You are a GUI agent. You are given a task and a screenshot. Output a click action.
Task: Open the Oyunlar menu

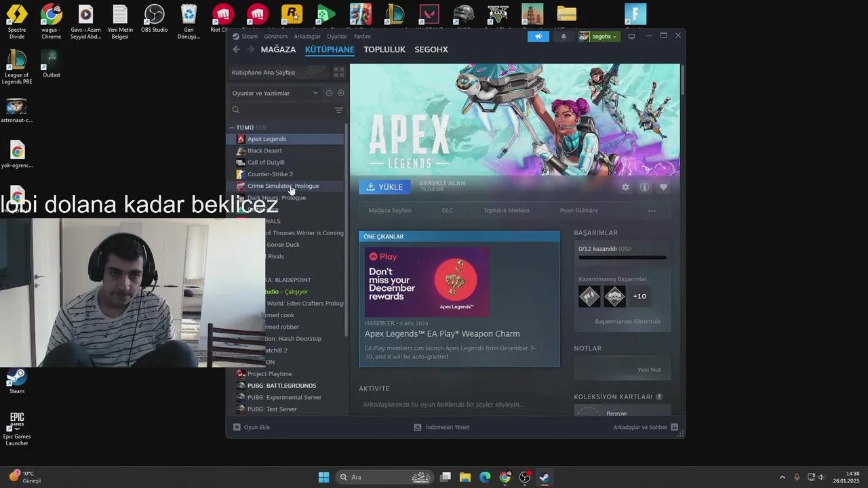337,37
